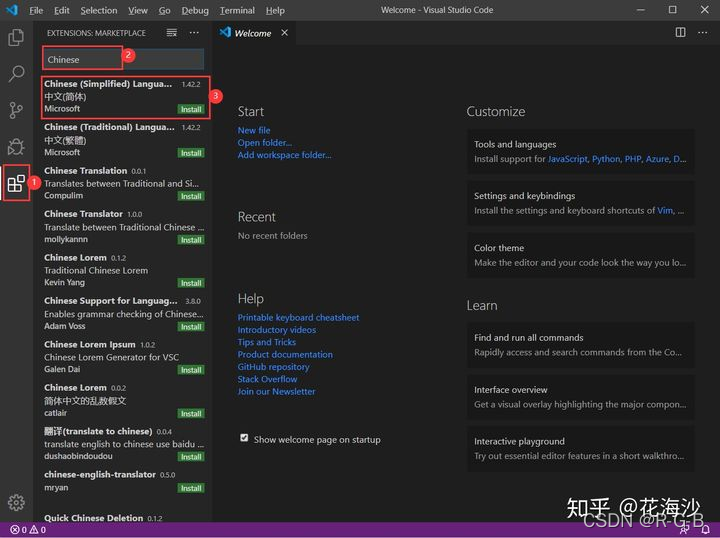This screenshot has width=720, height=538.
Task: Click the New file link
Action: (254, 130)
